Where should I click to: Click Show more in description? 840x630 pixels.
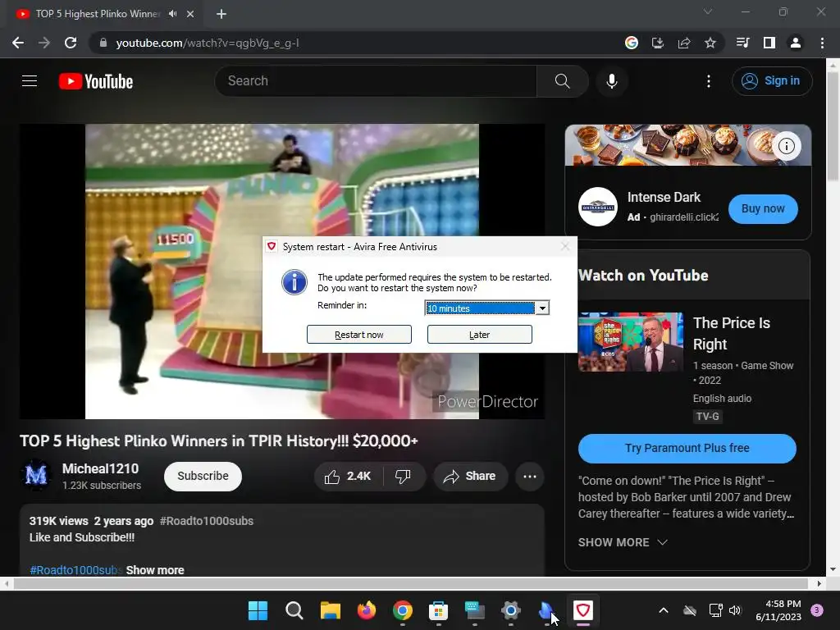point(155,570)
